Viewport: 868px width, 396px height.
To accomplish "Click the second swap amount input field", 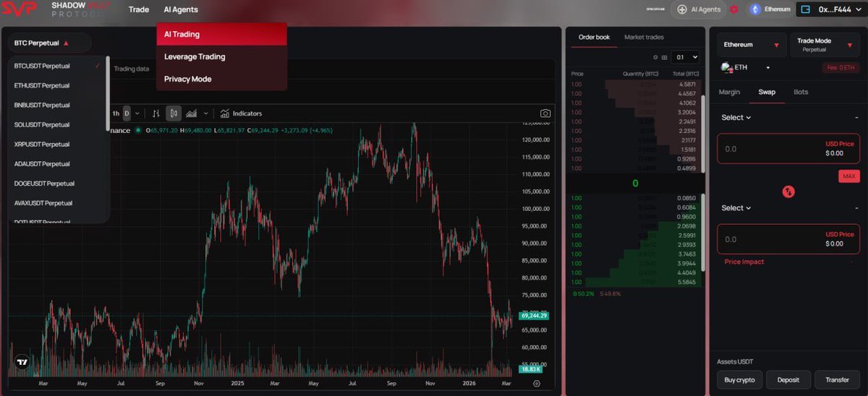I will (788, 239).
